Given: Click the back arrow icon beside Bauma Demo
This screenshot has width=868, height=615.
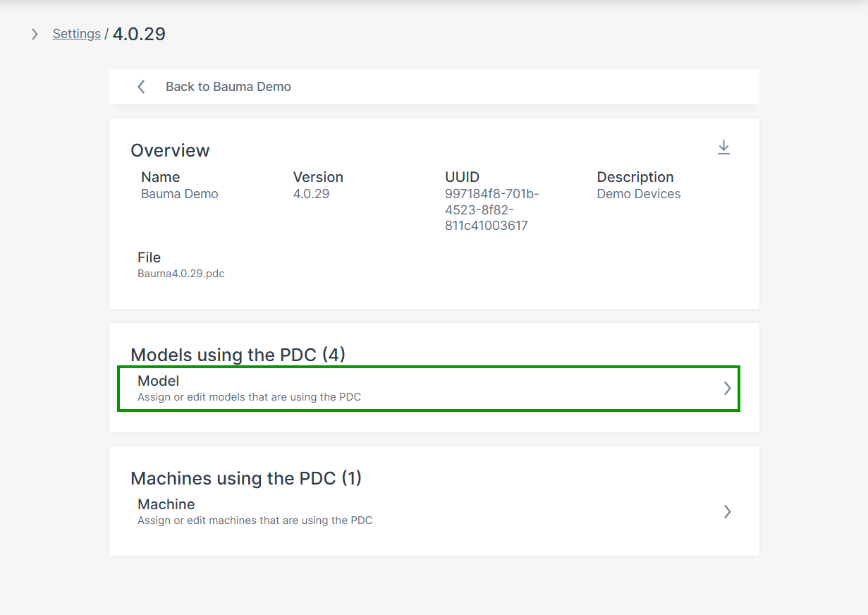Looking at the screenshot, I should 141,87.
